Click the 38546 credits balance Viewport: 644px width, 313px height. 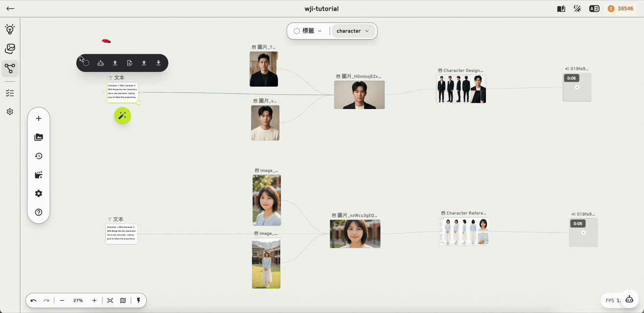(x=621, y=9)
